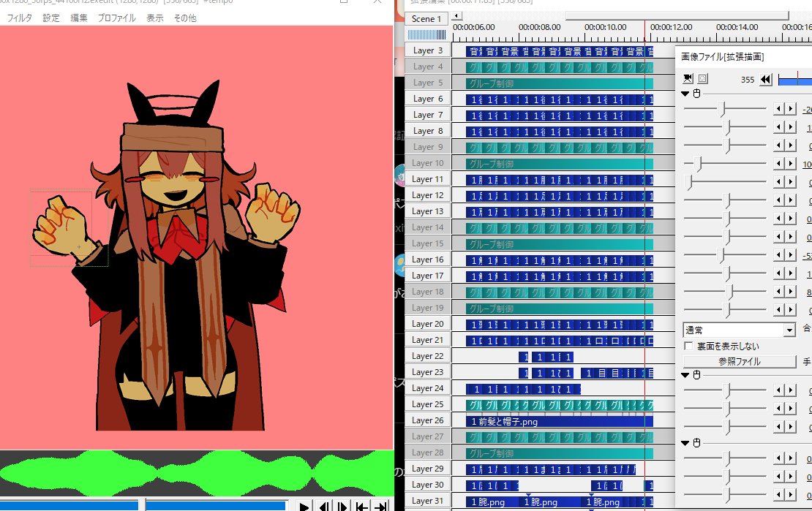The height and width of the screenshot is (511, 812).
Task: Collapse the top section triangle under the camera icon
Action: click(685, 94)
